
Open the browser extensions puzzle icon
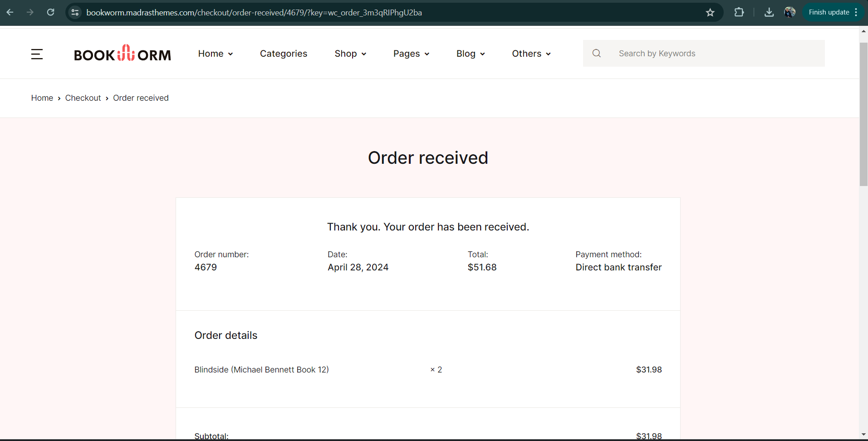pyautogui.click(x=739, y=12)
